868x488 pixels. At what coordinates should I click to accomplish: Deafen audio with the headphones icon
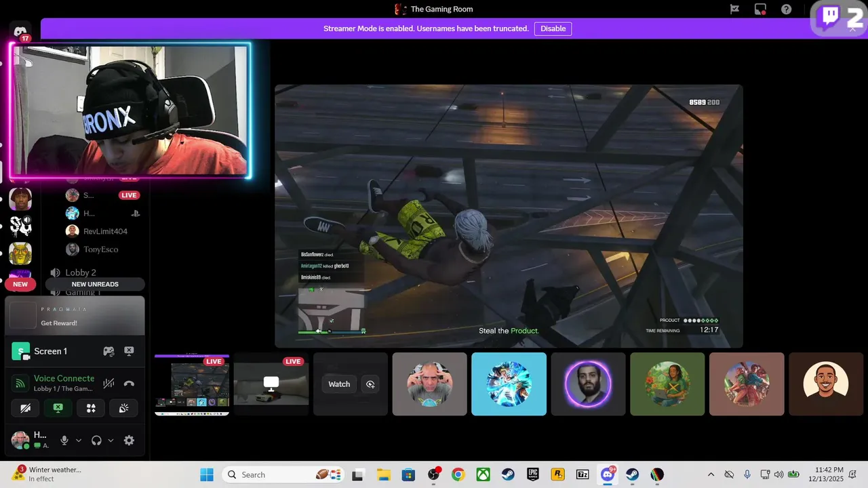click(x=96, y=441)
